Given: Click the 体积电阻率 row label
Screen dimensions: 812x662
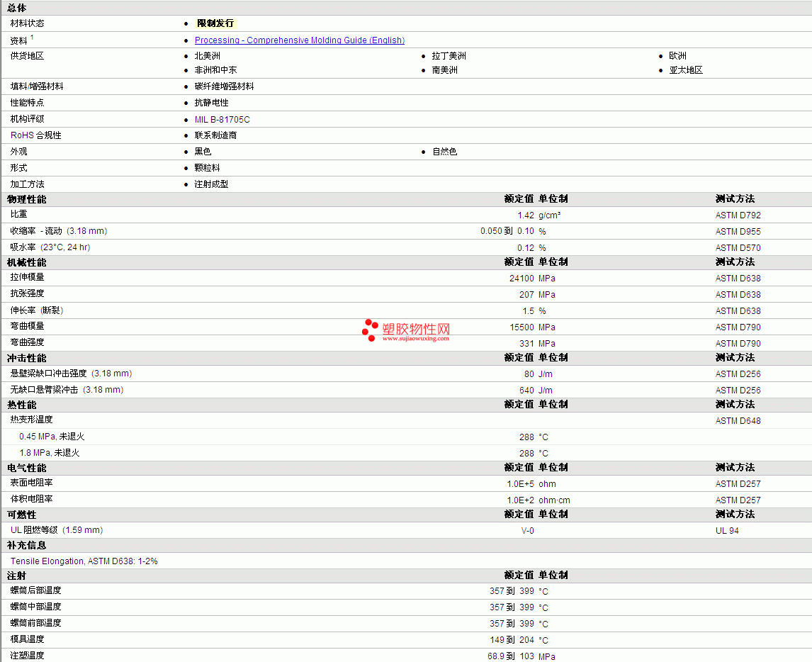Looking at the screenshot, I should coord(32,499).
